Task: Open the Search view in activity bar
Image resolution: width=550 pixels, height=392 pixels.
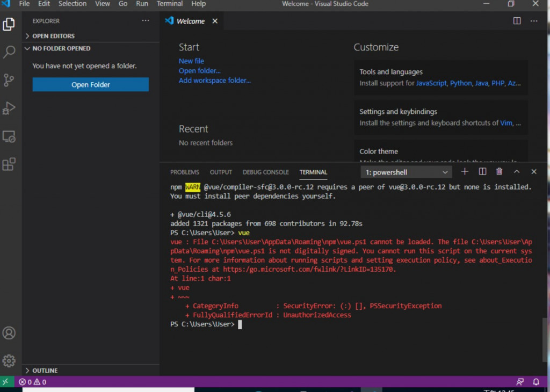Action: tap(9, 52)
